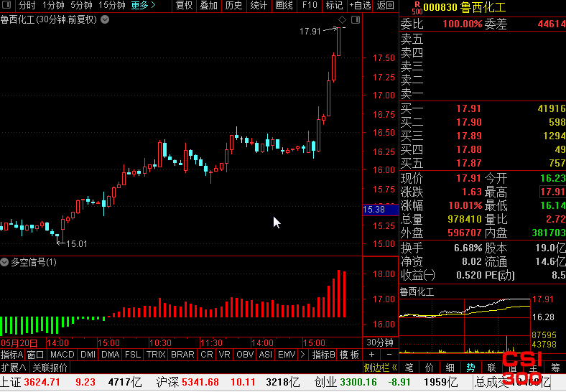Click the 委比 100.00% value
The width and height of the screenshot is (566, 392).
pyautogui.click(x=462, y=24)
